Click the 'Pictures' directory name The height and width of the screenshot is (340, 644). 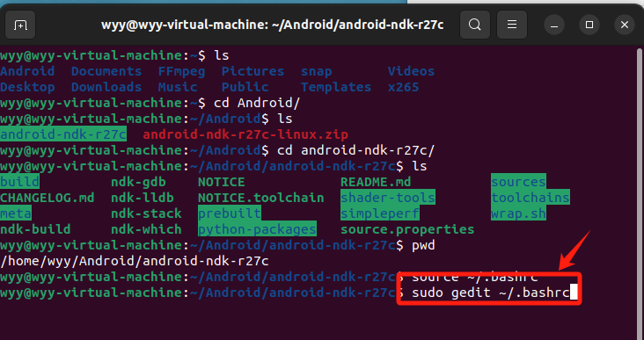[252, 71]
